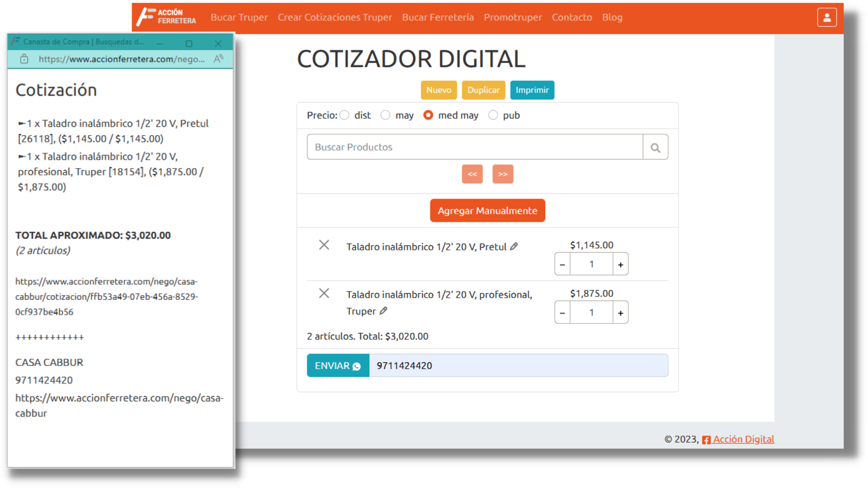Click the Buscar Productos search field
This screenshot has width=868, height=488.
[474, 147]
